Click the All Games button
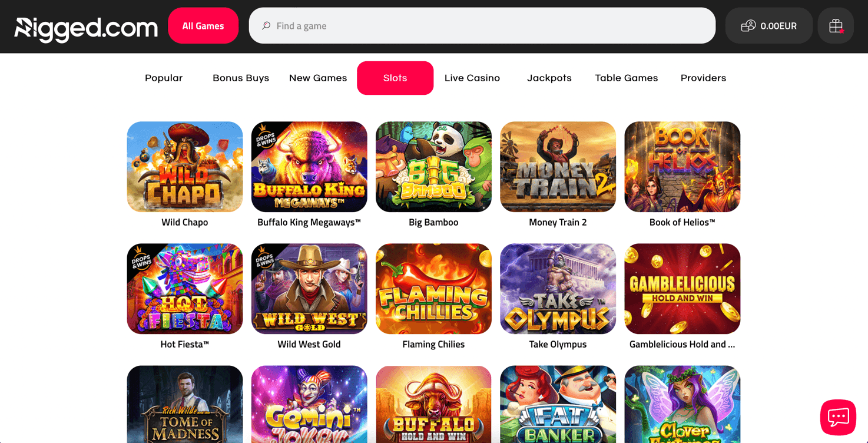The width and height of the screenshot is (868, 443). (x=203, y=25)
